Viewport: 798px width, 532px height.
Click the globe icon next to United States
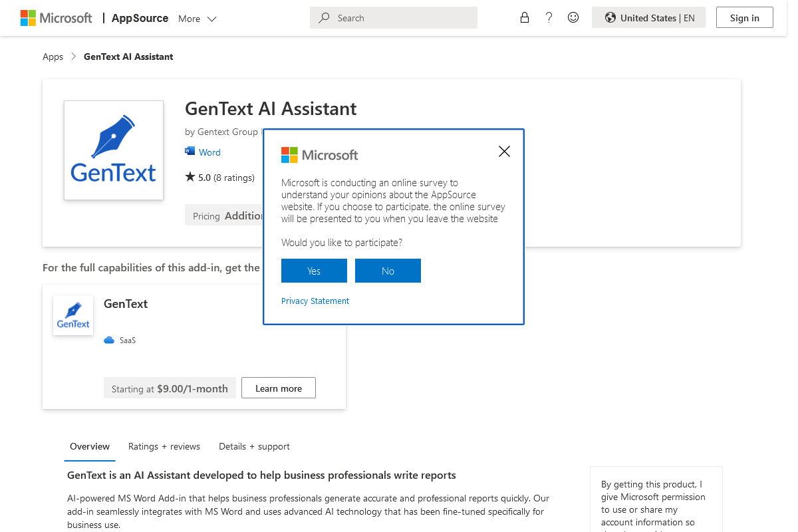pos(610,17)
